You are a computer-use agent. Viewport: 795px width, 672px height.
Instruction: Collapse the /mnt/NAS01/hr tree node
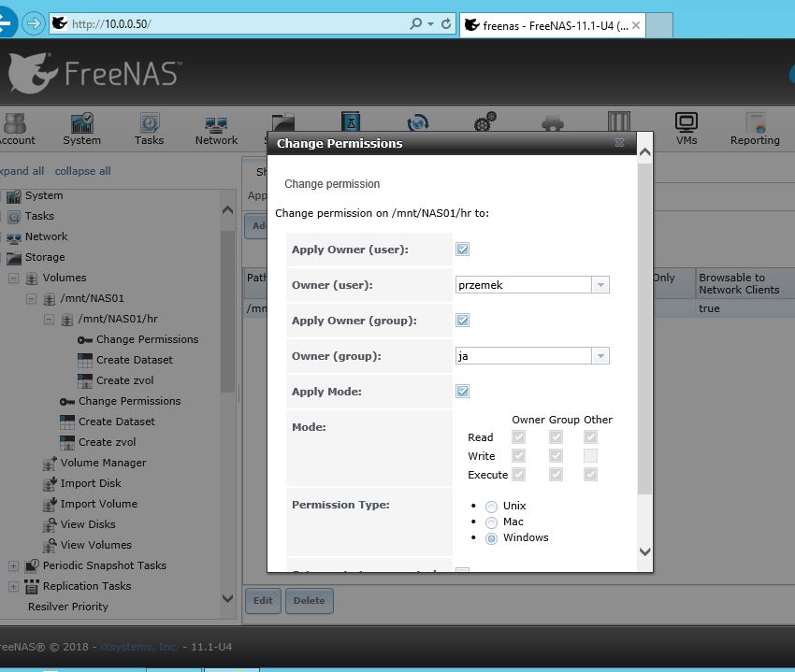coord(50,320)
